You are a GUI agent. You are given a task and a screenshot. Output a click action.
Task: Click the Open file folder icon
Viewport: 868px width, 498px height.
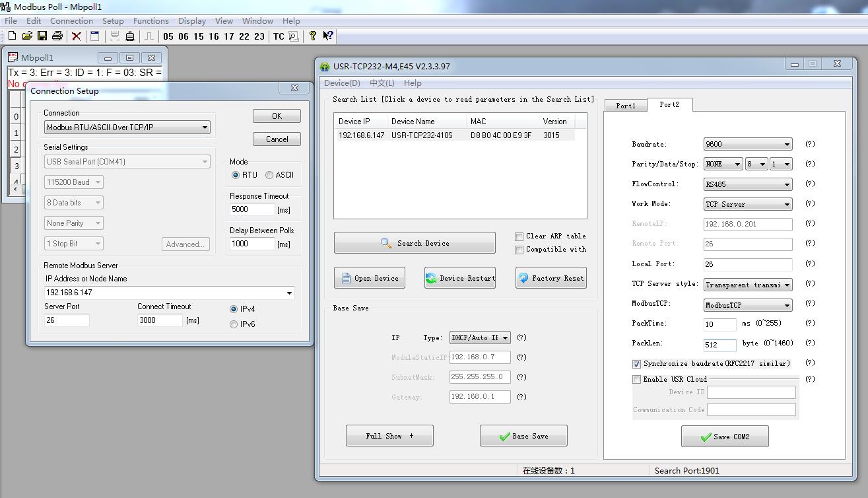tap(27, 36)
